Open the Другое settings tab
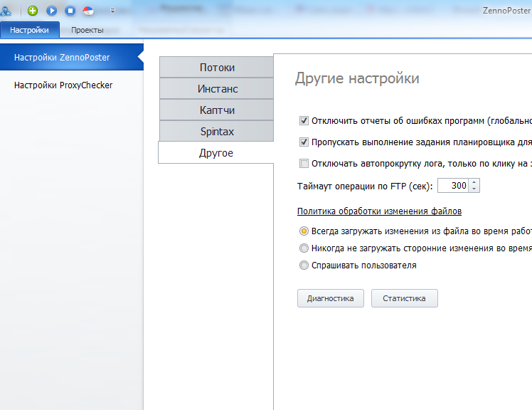Image resolution: width=532 pixels, height=410 pixels. (216, 153)
